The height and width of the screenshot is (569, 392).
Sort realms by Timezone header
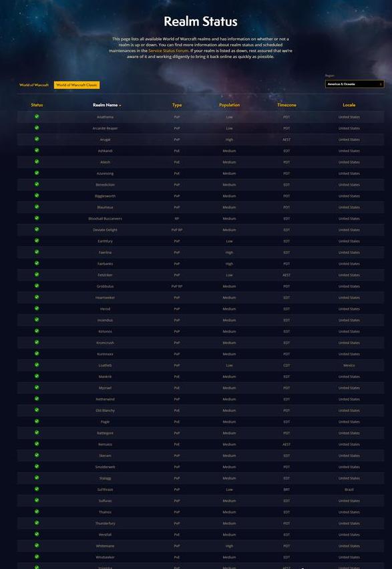tap(286, 105)
